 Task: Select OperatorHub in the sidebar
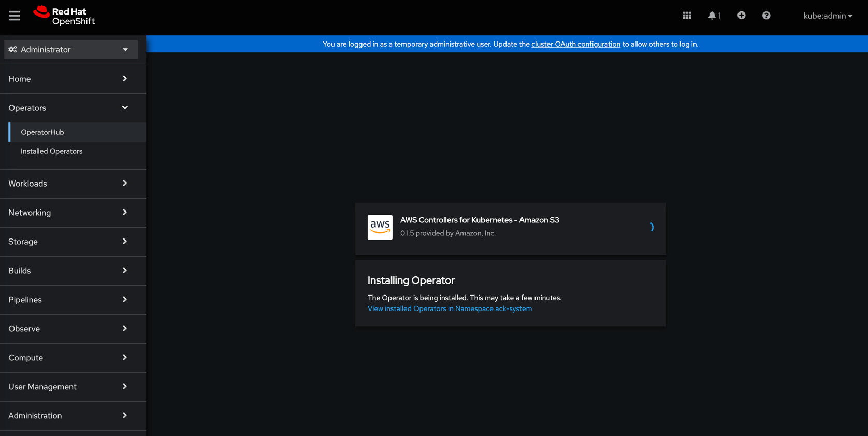click(x=42, y=132)
